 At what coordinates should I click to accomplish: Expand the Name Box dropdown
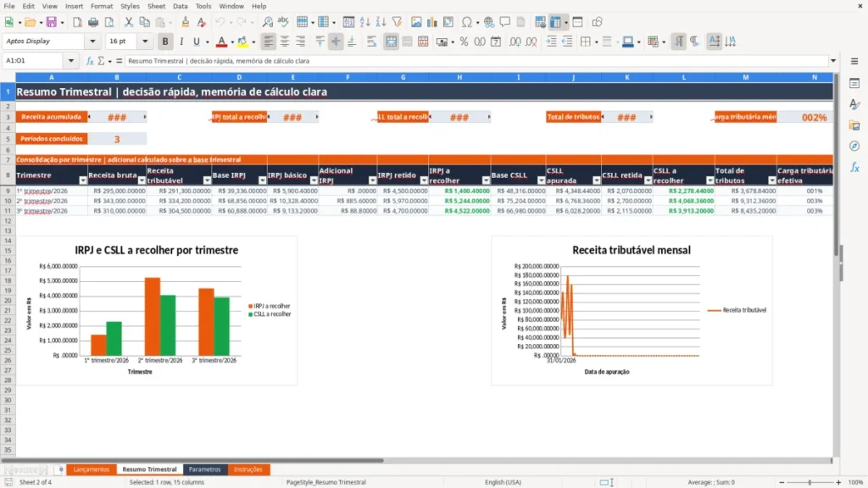(x=71, y=60)
